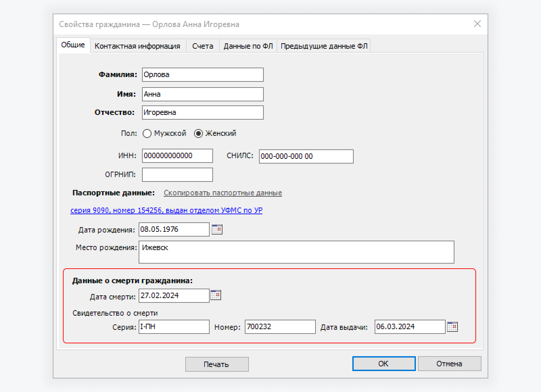The image size is (541, 392).
Task: Open the Контактная информация tab
Action: tap(137, 46)
